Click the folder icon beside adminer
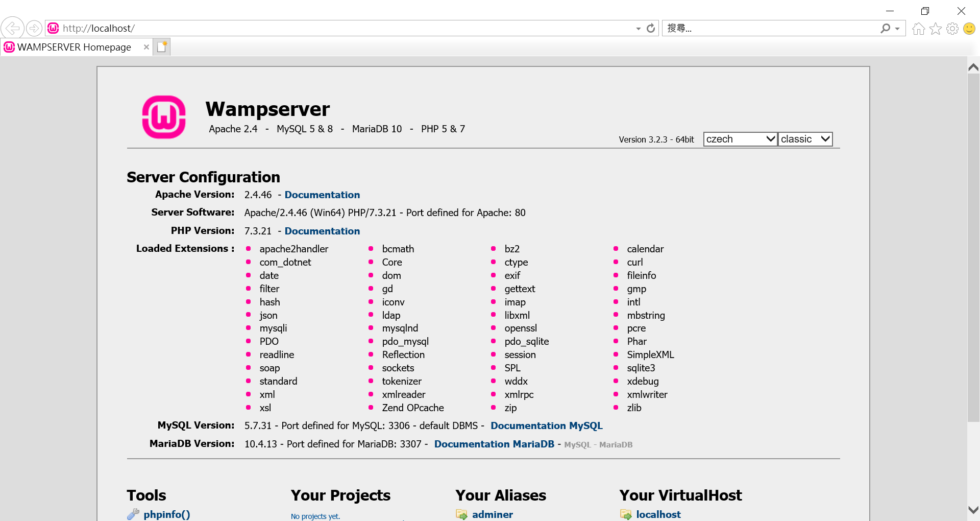The image size is (980, 521). point(461,514)
